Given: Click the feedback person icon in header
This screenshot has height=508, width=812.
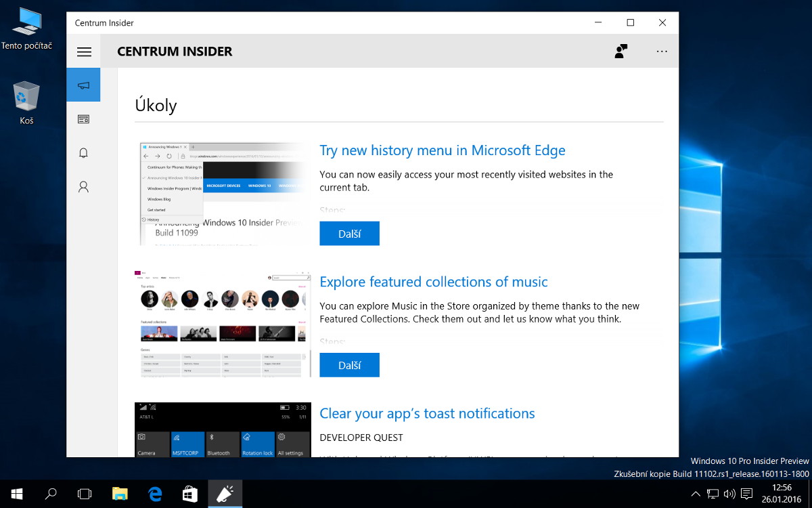Looking at the screenshot, I should click(621, 51).
